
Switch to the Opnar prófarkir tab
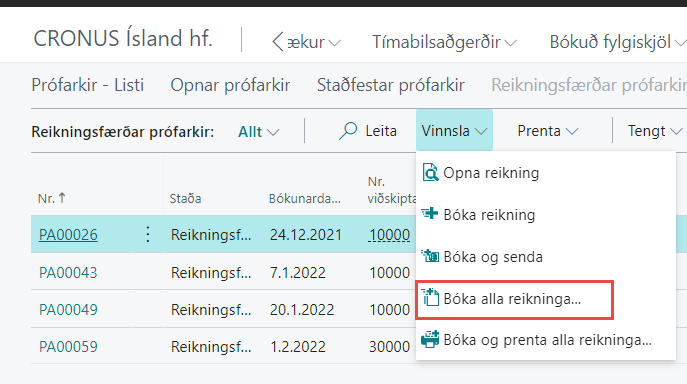(x=230, y=85)
